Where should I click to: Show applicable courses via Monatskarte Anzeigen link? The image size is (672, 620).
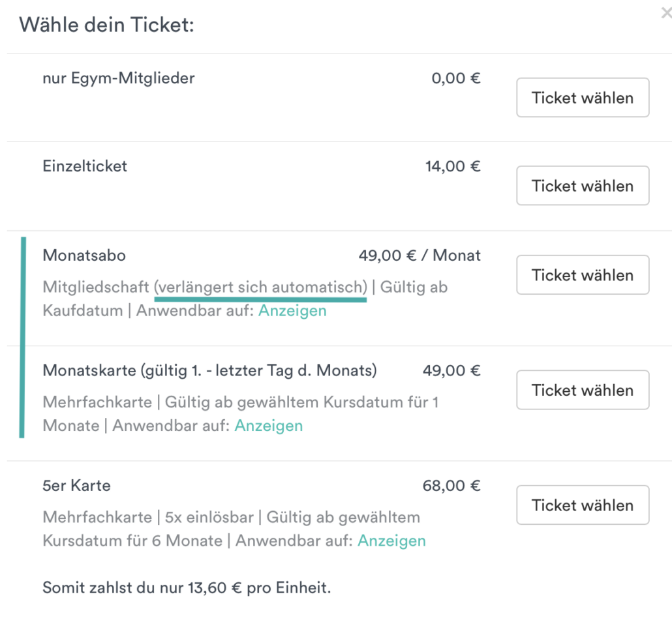coord(269,426)
